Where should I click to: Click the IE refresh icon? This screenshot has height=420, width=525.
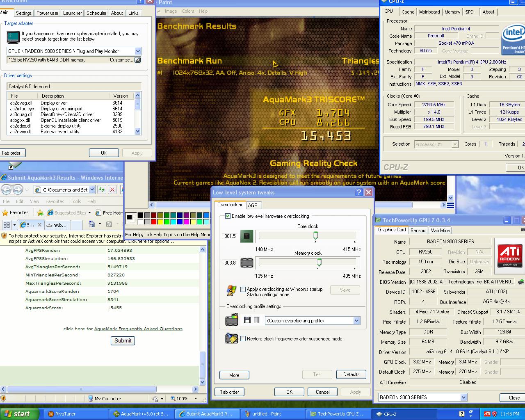102,189
